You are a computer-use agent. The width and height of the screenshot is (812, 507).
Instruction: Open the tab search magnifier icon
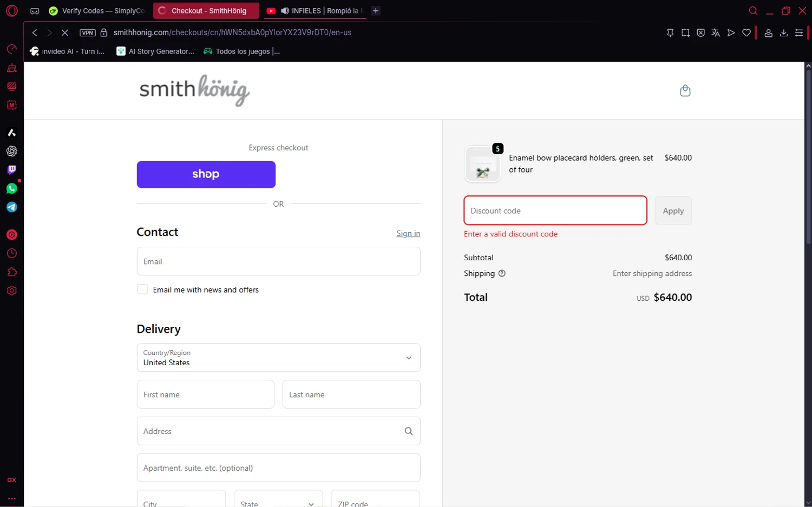(x=753, y=10)
